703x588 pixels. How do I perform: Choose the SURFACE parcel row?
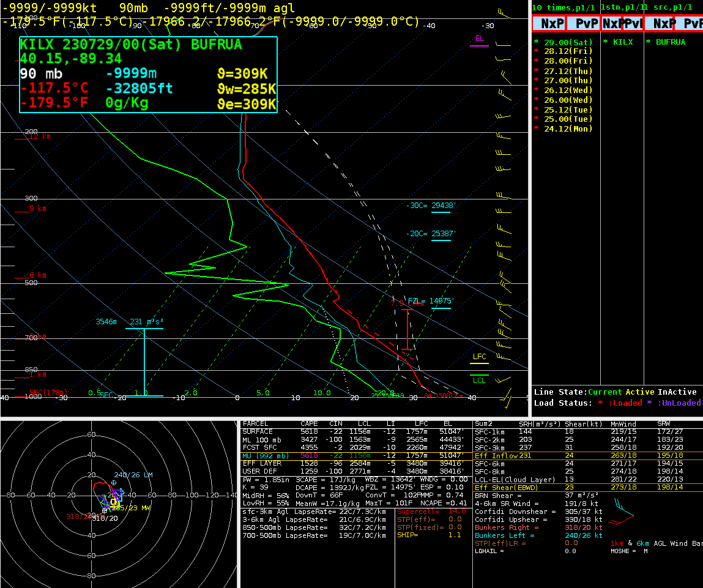357,431
